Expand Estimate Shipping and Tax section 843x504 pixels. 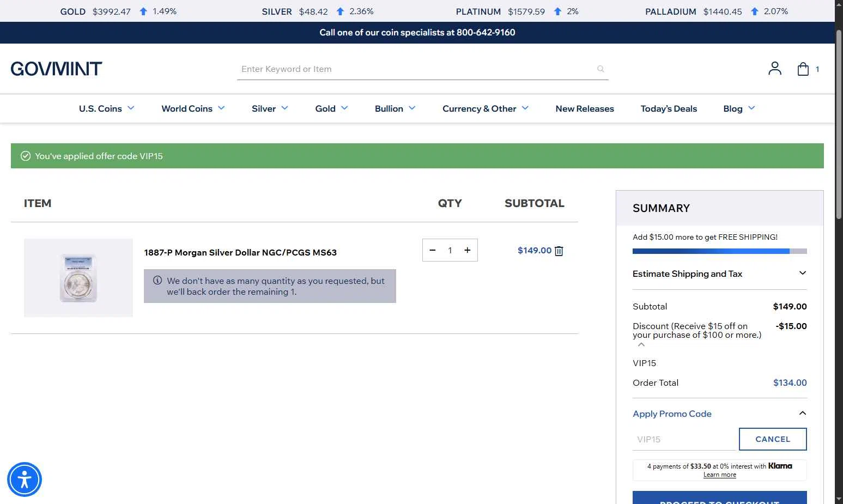[x=719, y=274]
